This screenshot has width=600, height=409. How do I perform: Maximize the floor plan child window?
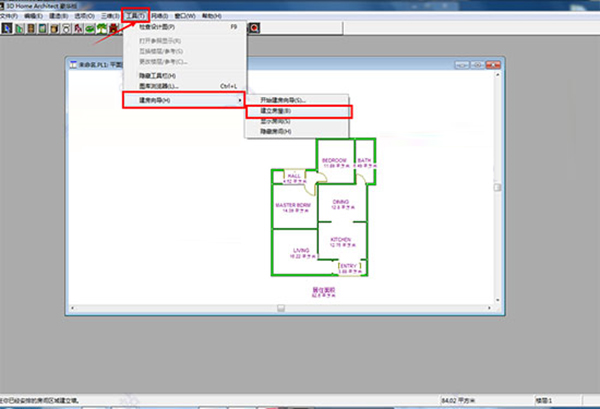click(478, 65)
